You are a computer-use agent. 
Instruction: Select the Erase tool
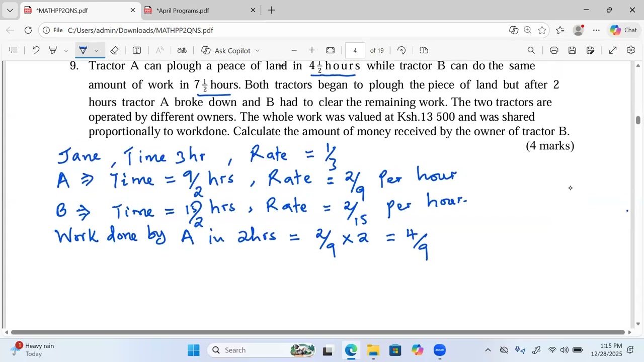[114, 50]
